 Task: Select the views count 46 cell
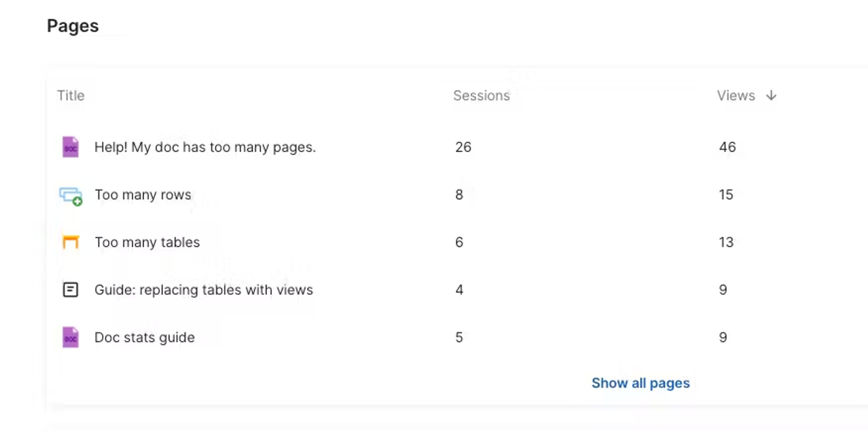tap(727, 147)
